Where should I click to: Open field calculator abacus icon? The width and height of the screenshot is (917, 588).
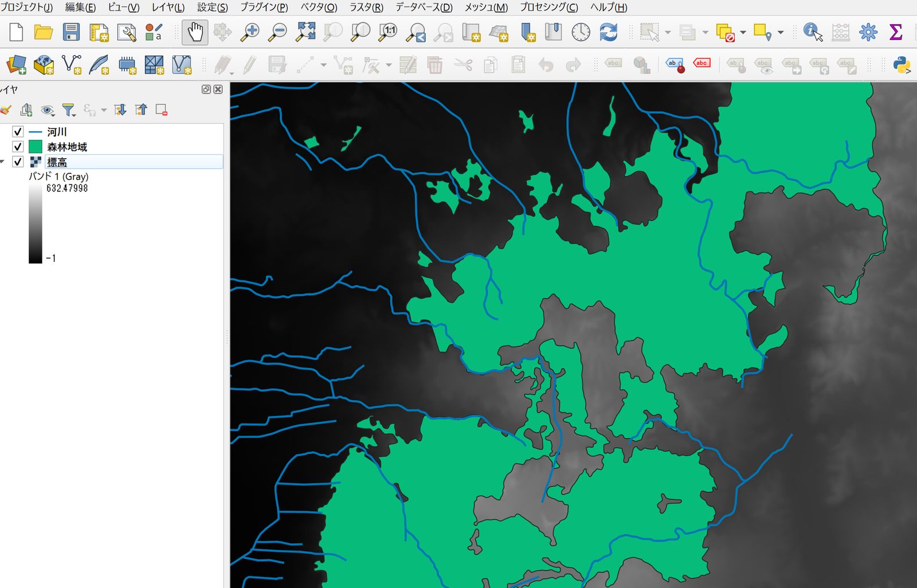(x=841, y=32)
